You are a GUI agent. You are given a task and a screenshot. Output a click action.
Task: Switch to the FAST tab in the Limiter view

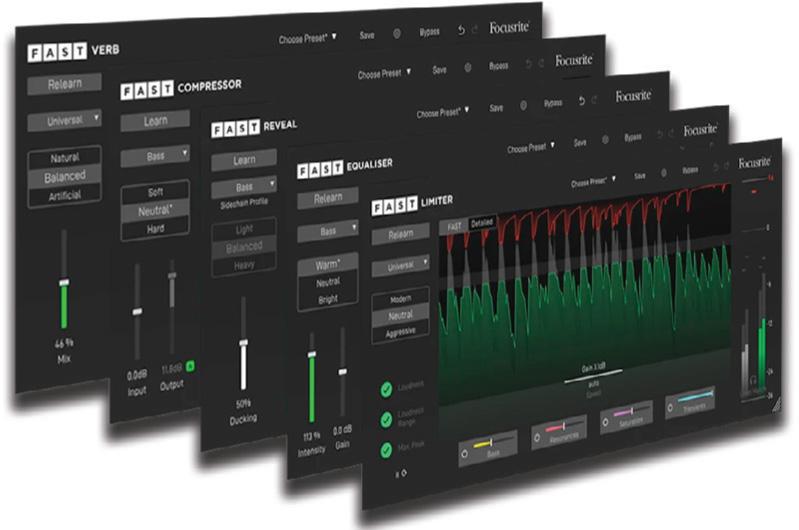(x=454, y=226)
